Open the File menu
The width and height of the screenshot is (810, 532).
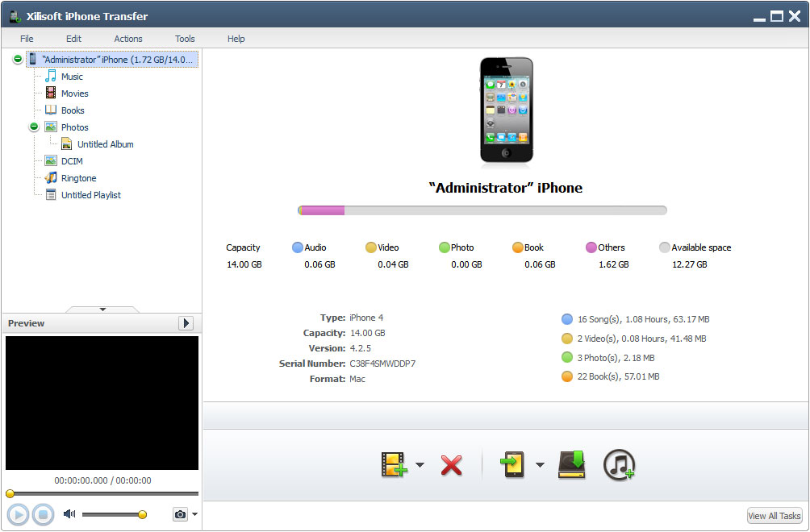click(27, 39)
